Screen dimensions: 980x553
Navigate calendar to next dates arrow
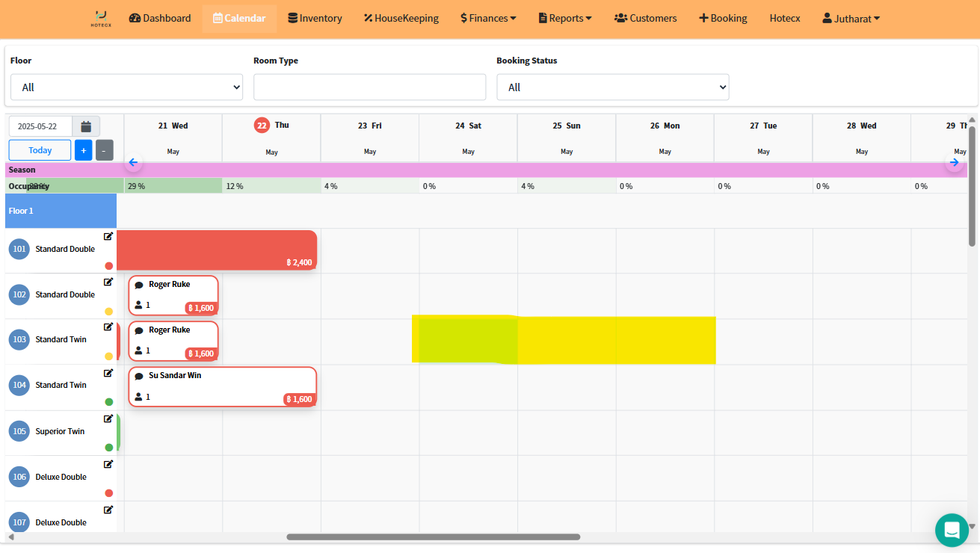tap(954, 162)
